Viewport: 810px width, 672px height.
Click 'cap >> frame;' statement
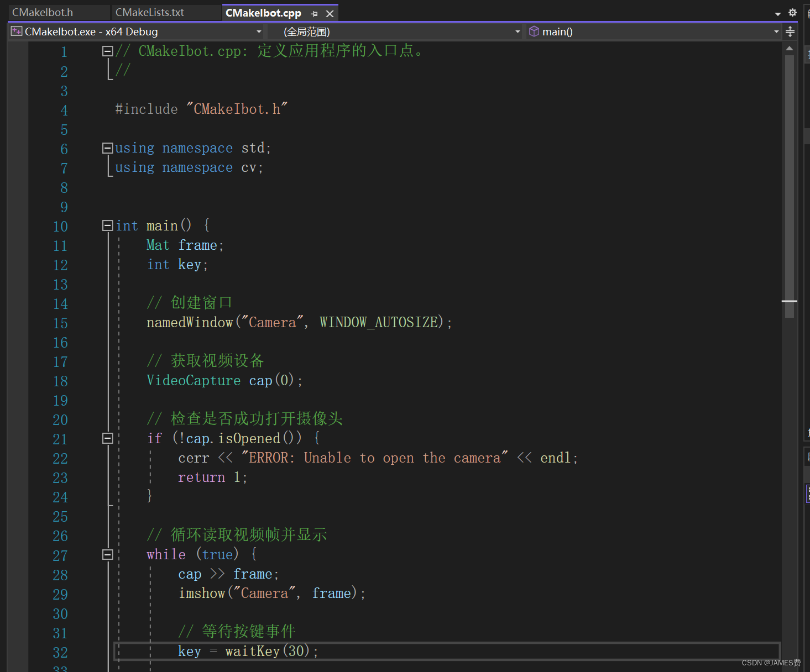(228, 574)
